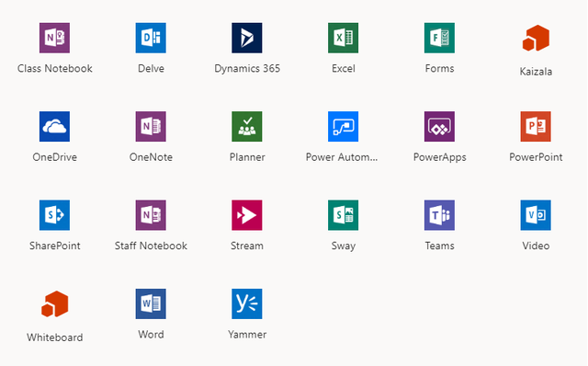Click the Video app icon
588x366 pixels.
(x=536, y=214)
